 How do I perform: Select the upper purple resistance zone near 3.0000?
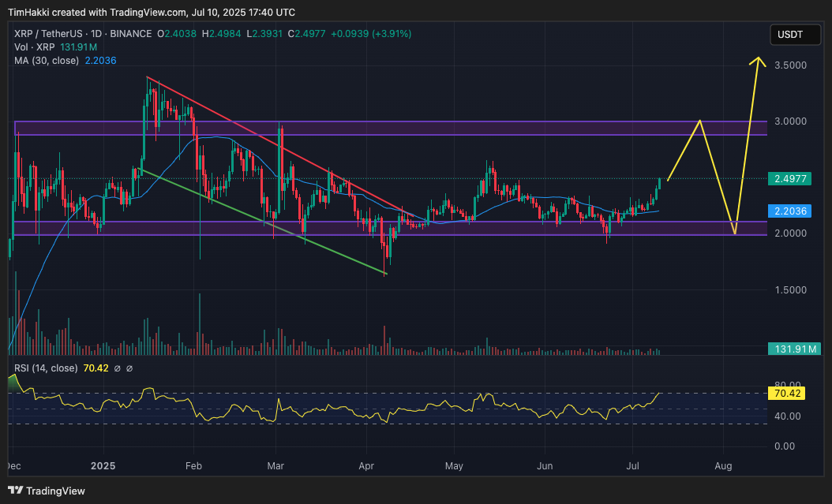[x=391, y=129]
